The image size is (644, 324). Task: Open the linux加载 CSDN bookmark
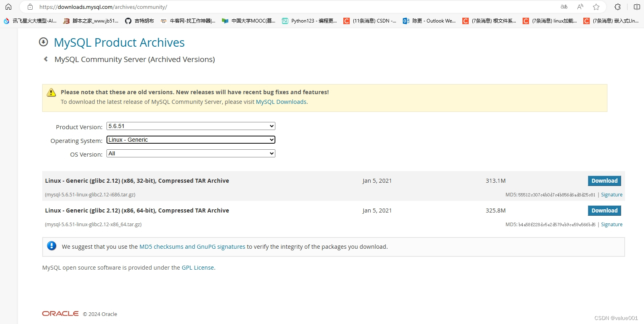pyautogui.click(x=550, y=21)
